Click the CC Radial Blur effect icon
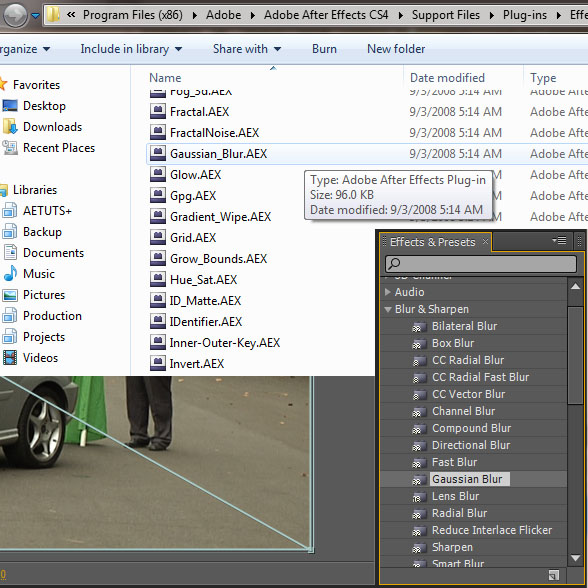Viewport: 588px width, 588px height. pos(419,361)
